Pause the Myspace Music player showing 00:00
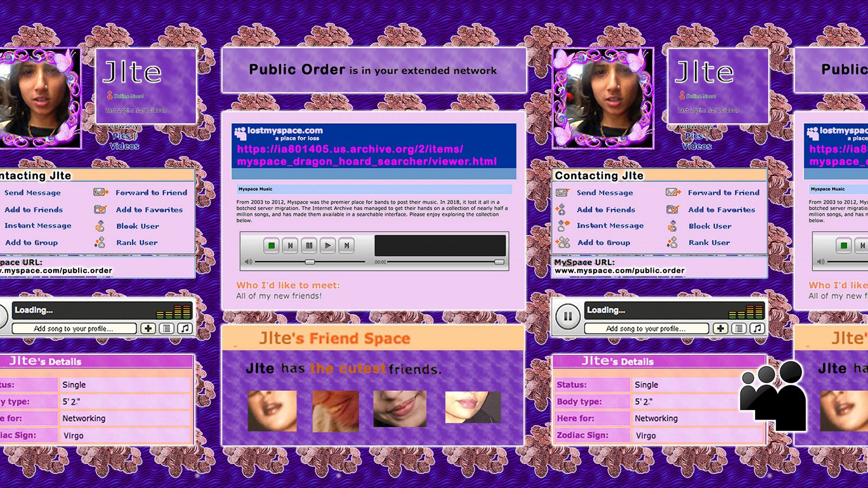This screenshot has width=868, height=488. 309,245
